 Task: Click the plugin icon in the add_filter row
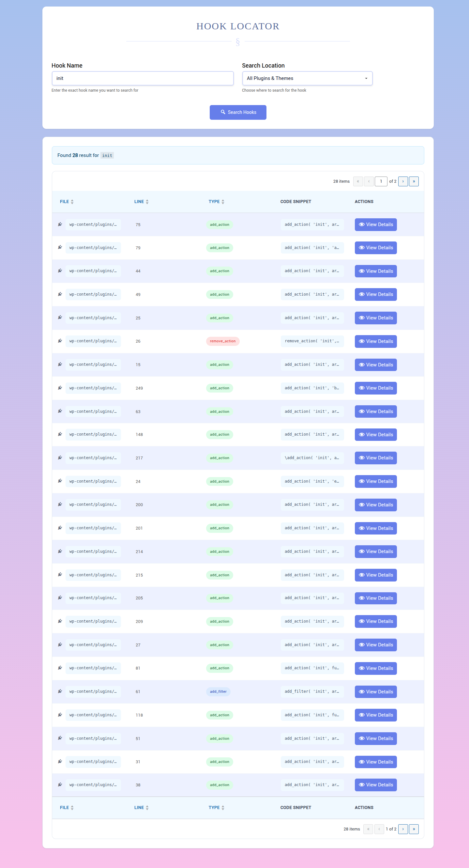click(60, 691)
